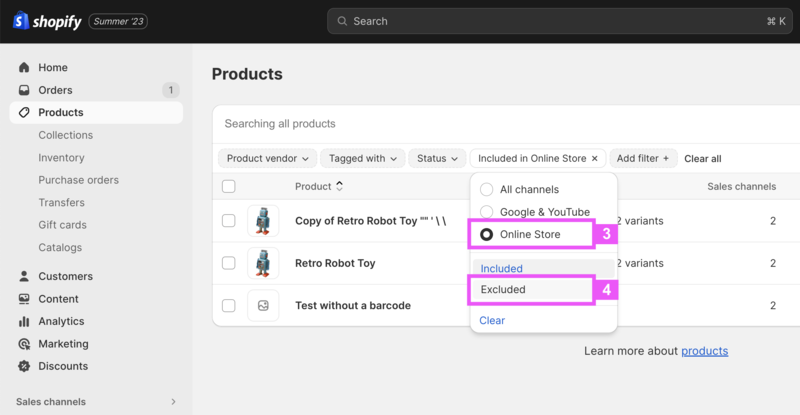Open Marketing in sidebar
Image resolution: width=800 pixels, height=415 pixels.
click(63, 344)
